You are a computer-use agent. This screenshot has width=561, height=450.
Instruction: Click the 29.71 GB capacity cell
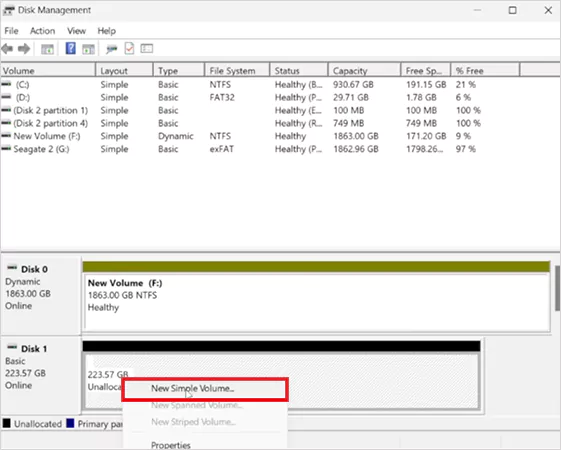click(x=351, y=98)
